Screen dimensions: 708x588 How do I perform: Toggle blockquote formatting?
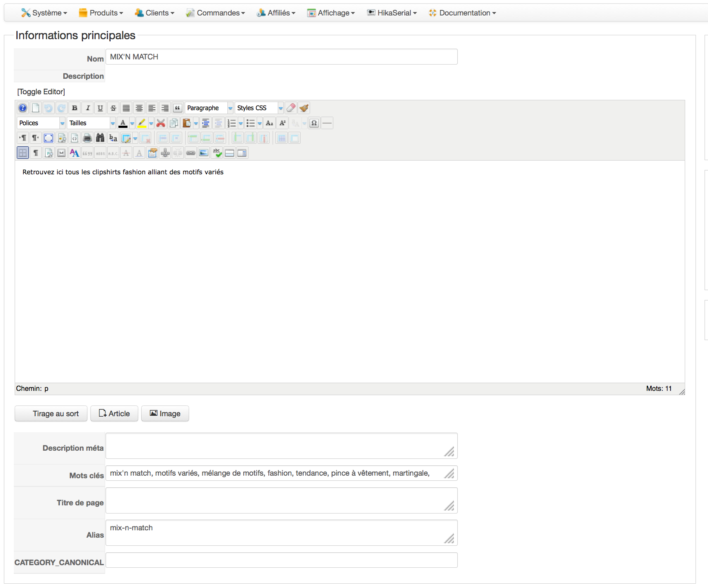pos(178,108)
